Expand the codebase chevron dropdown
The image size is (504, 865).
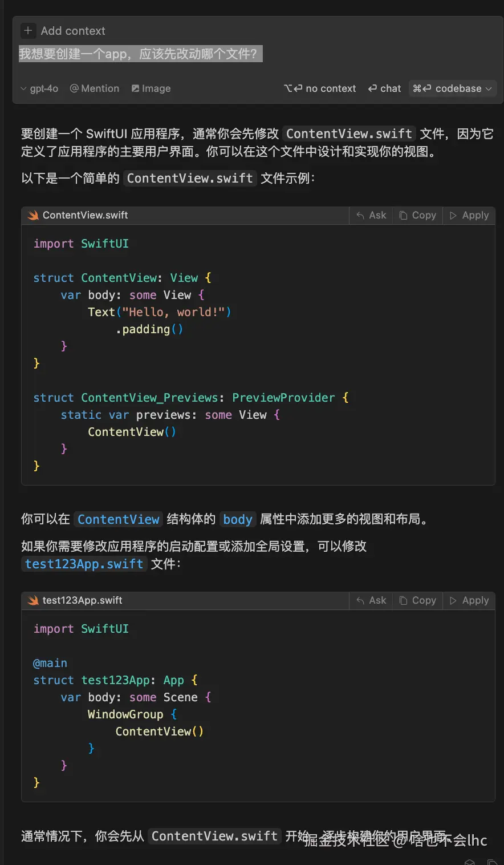point(489,88)
